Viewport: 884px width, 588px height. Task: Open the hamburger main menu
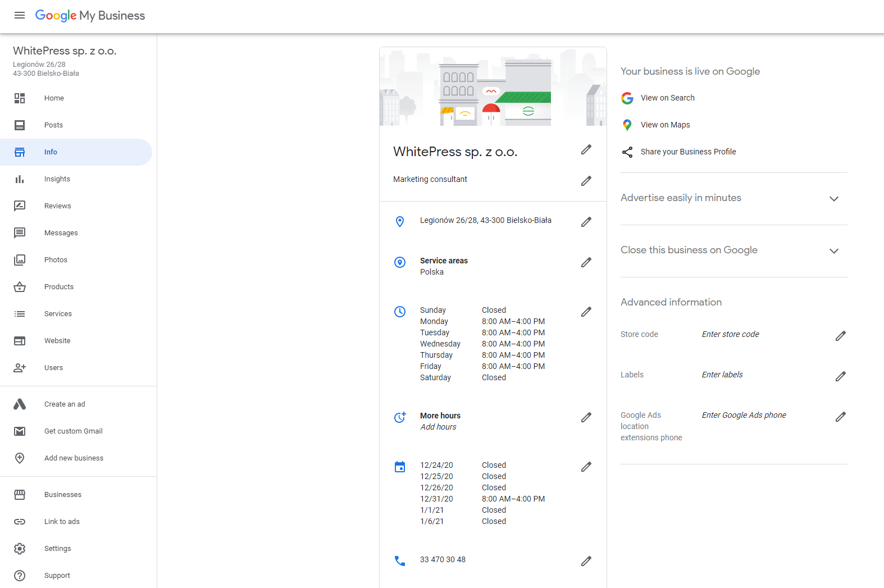(20, 15)
